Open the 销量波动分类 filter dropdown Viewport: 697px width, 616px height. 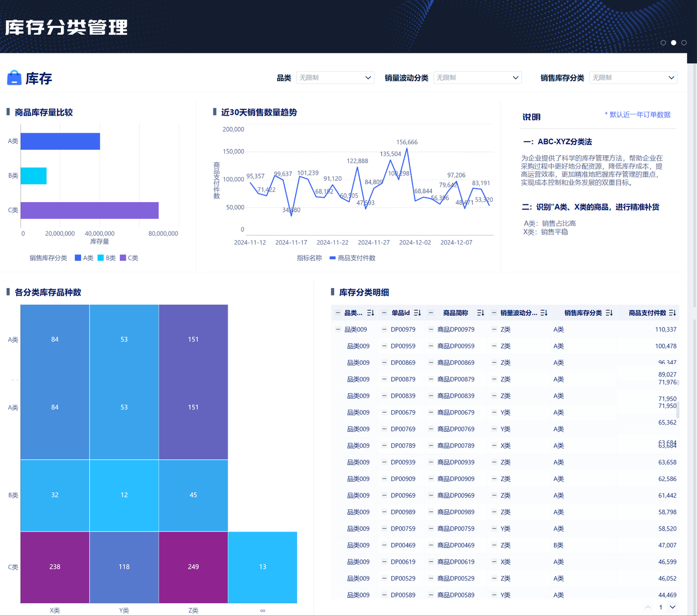pyautogui.click(x=478, y=78)
